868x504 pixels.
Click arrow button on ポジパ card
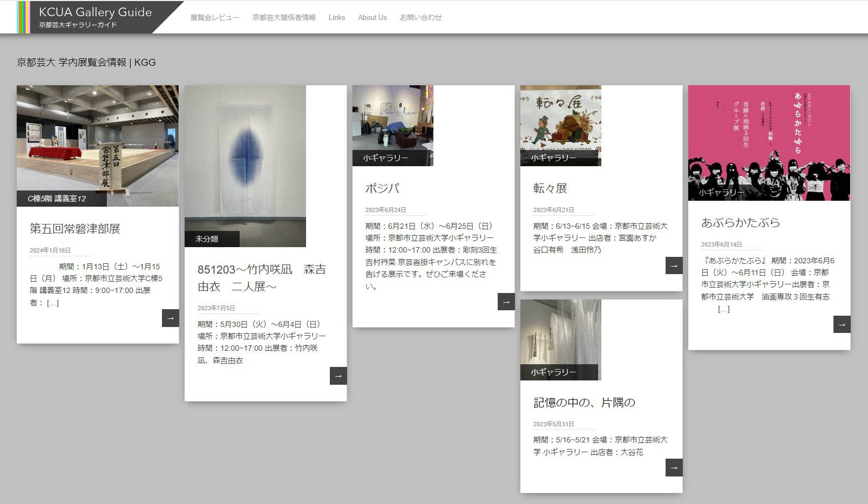506,302
